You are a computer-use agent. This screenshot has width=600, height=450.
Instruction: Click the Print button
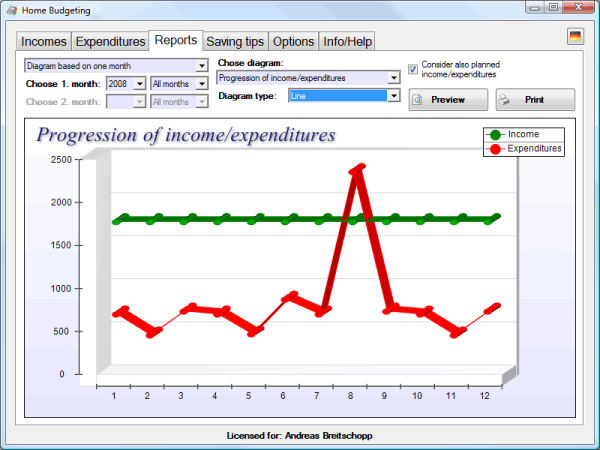coord(535,100)
